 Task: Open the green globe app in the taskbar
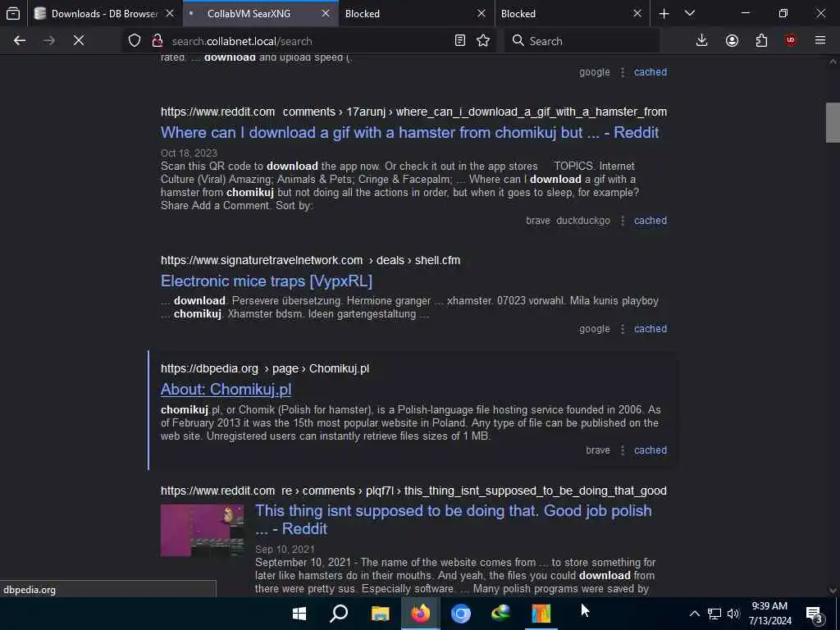(501, 614)
